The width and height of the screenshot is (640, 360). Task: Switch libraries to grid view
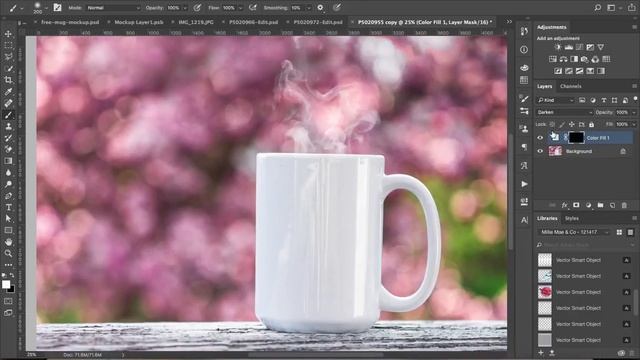click(619, 232)
